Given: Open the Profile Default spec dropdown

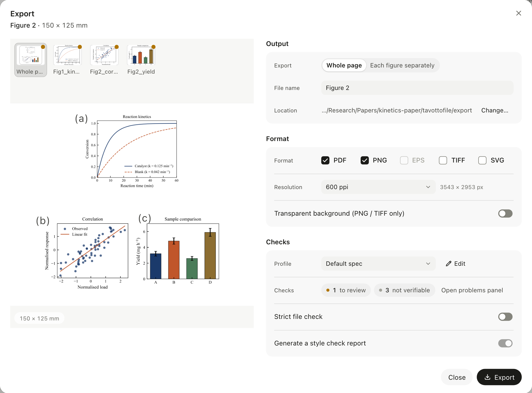Looking at the screenshot, I should point(378,264).
